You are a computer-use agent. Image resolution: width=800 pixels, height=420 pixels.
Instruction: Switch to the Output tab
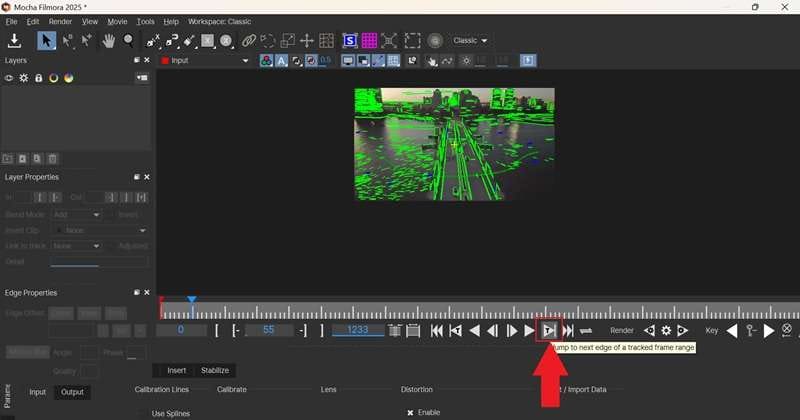click(72, 392)
